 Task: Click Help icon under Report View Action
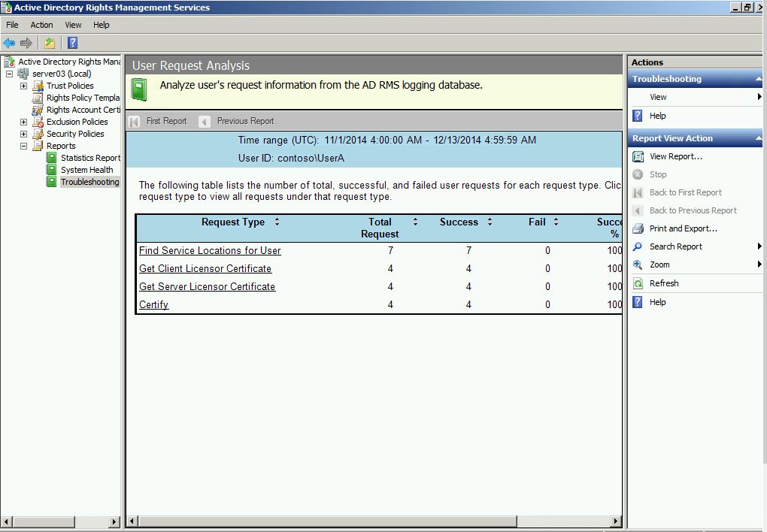(638, 302)
